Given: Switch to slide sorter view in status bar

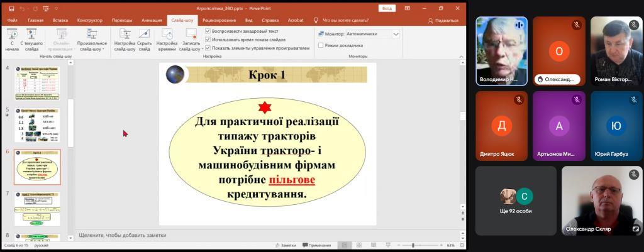Looking at the screenshot, I should tap(358, 245).
